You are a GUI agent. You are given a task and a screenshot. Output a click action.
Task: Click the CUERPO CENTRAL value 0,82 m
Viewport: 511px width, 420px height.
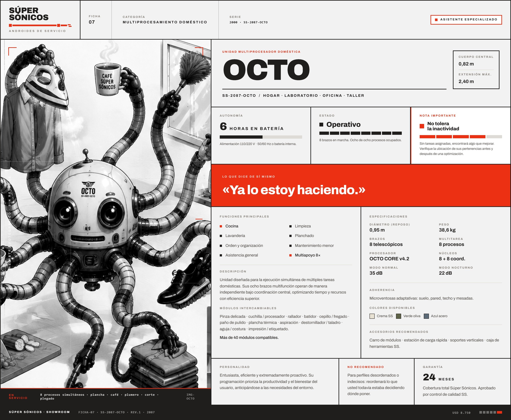click(466, 64)
